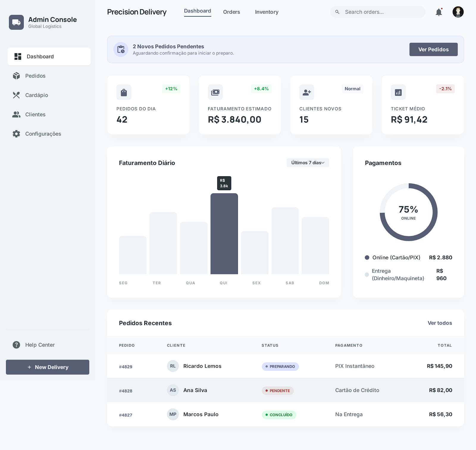Open the Ver todos link
This screenshot has height=450, width=476.
440,323
